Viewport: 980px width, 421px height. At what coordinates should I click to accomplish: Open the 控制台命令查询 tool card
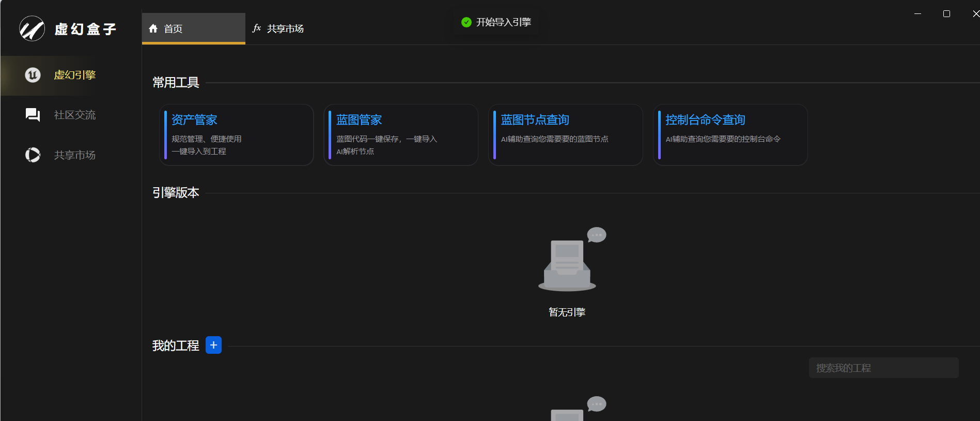(x=730, y=135)
